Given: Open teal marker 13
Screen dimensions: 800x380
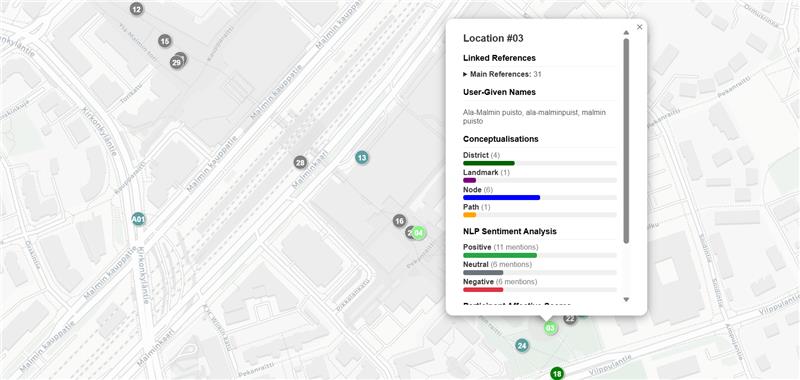Looking at the screenshot, I should tap(362, 158).
